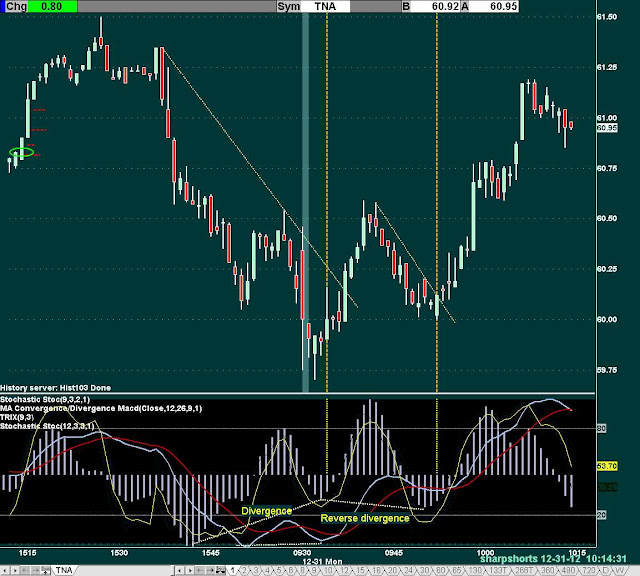Image resolution: width=640 pixels, height=576 pixels.
Task: Open the 30 timeframe tab
Action: (x=424, y=570)
